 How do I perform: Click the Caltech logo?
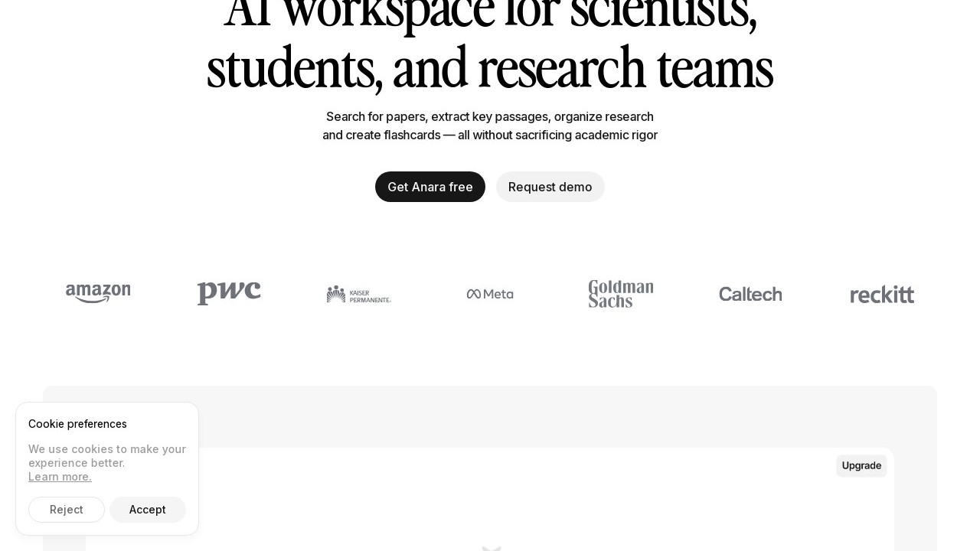pyautogui.click(x=750, y=294)
